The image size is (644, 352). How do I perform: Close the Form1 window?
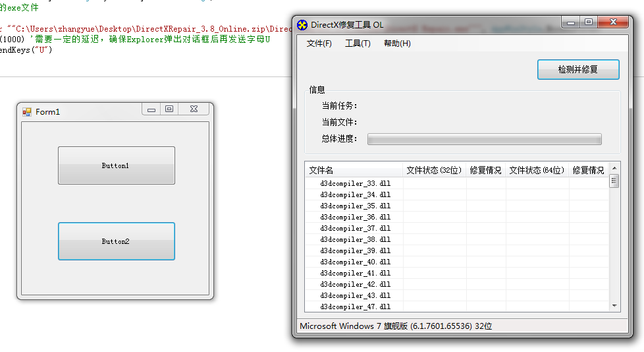(x=194, y=109)
